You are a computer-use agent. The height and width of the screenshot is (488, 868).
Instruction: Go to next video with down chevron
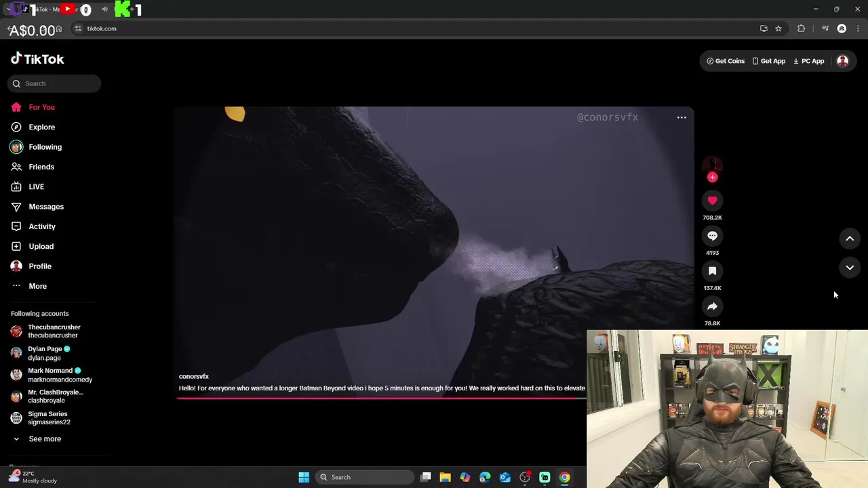pos(850,268)
